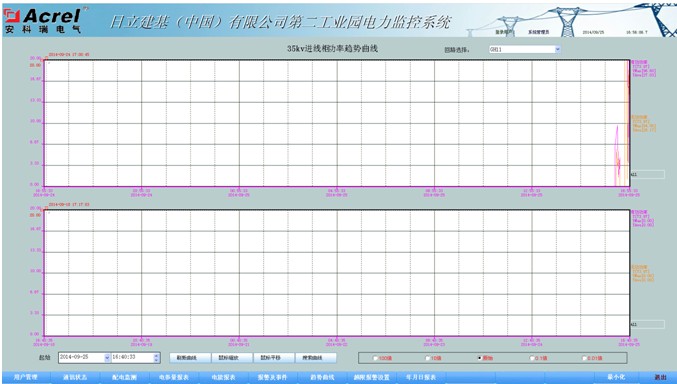Click 退出 to exit the system

tap(660, 377)
